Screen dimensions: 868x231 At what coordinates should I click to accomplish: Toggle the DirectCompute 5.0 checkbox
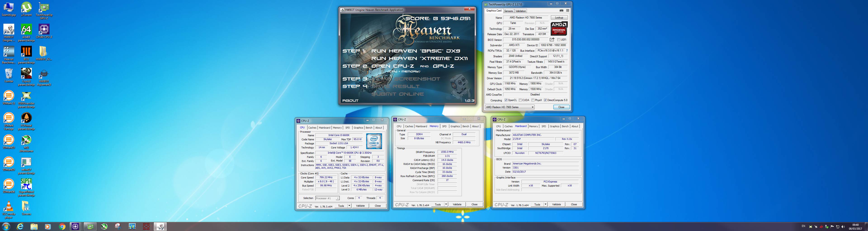tap(545, 100)
